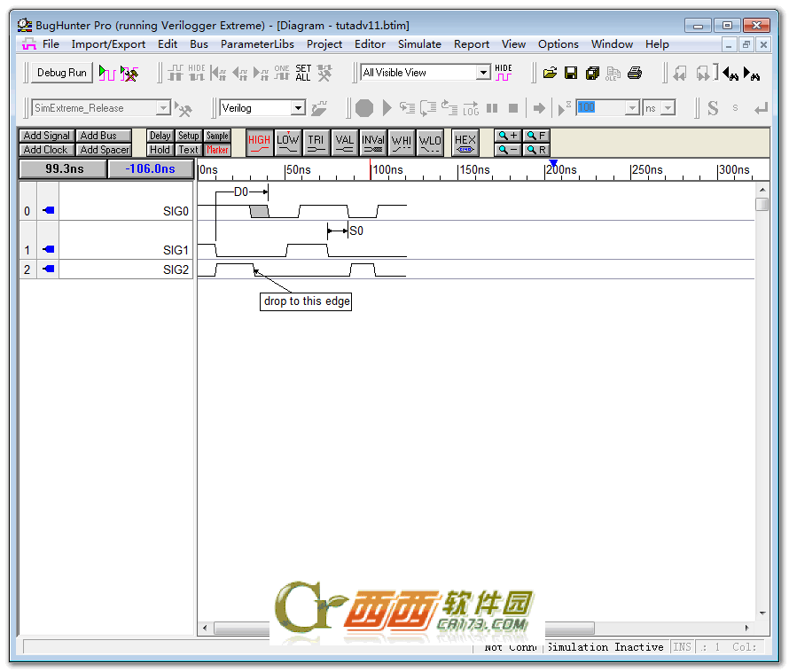The image size is (789, 672).
Task: Click the HEX radix display button
Action: point(465,143)
